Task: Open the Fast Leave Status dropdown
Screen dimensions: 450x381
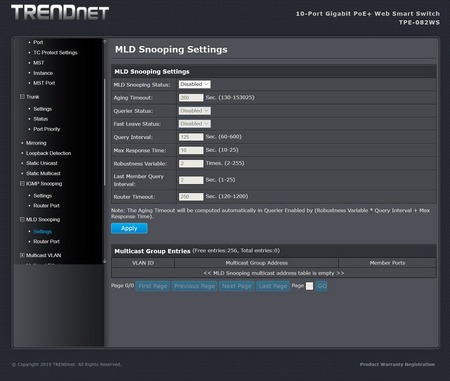Action: [194, 124]
